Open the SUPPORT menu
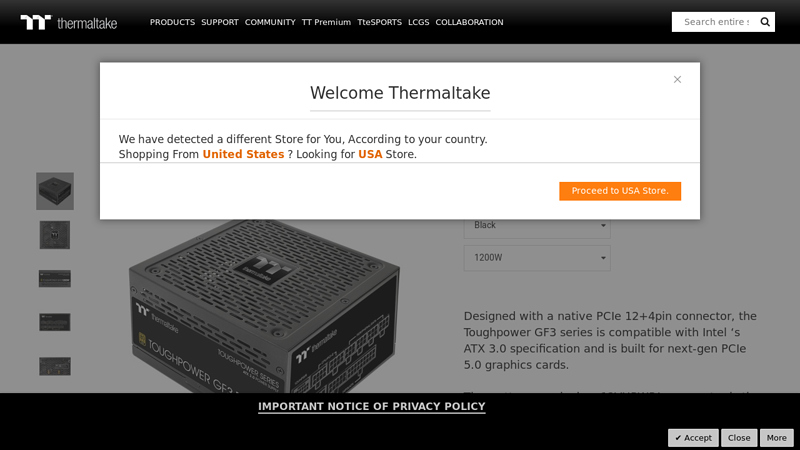The height and width of the screenshot is (450, 800). click(x=220, y=22)
